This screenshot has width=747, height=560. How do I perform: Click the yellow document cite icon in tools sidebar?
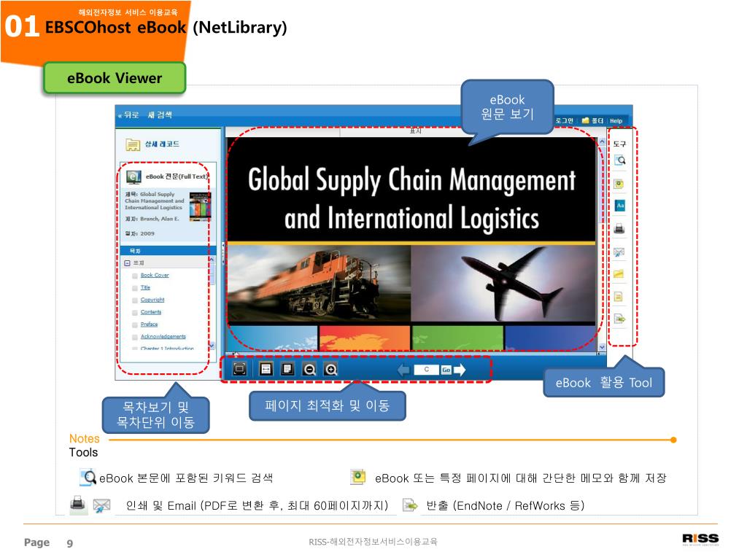pos(619,297)
